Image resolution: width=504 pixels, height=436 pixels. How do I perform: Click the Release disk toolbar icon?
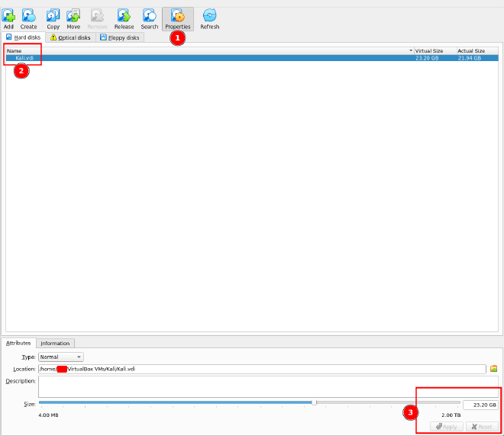click(124, 18)
